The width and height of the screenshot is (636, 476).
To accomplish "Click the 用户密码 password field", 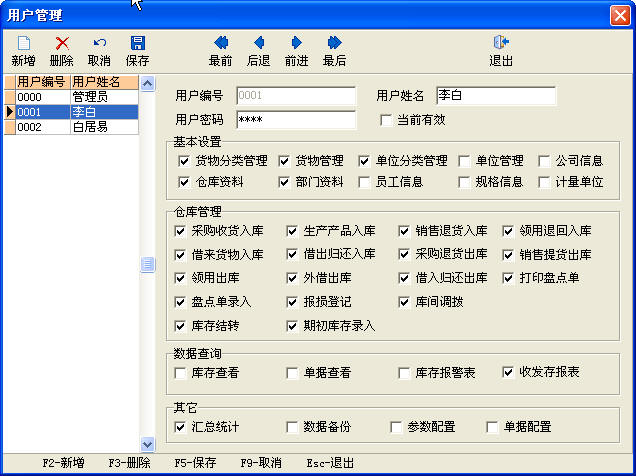I will tap(295, 120).
